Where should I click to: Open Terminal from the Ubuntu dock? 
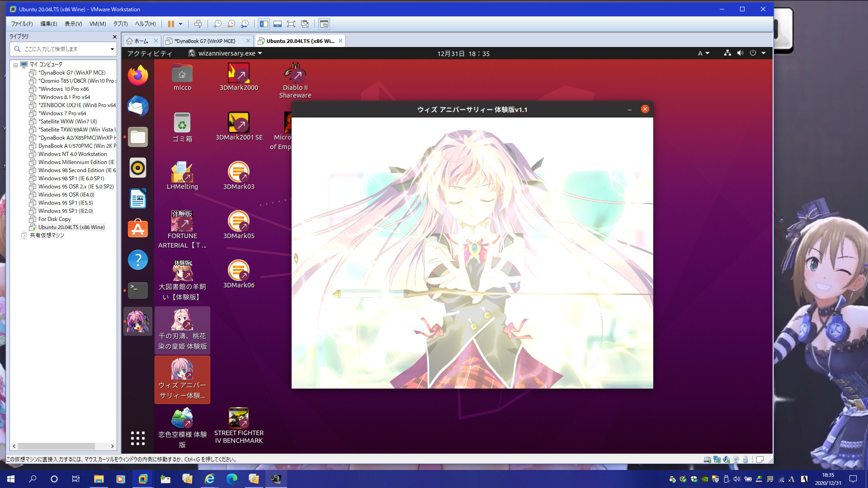pyautogui.click(x=138, y=291)
